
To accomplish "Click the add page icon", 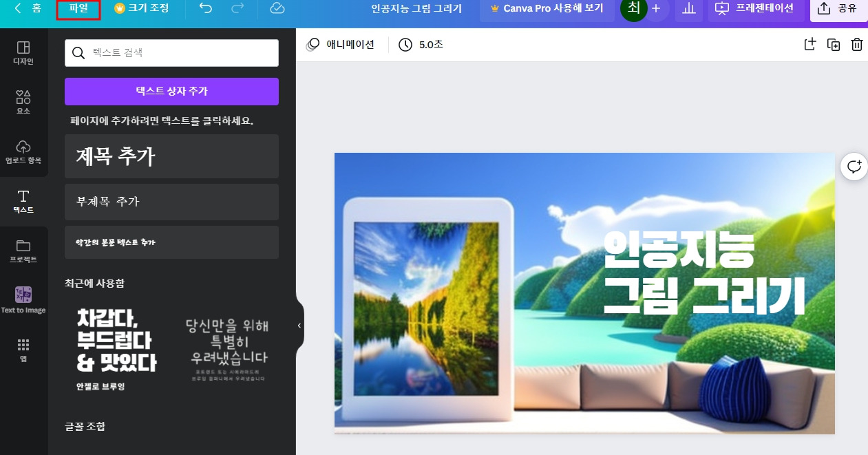I will (810, 44).
